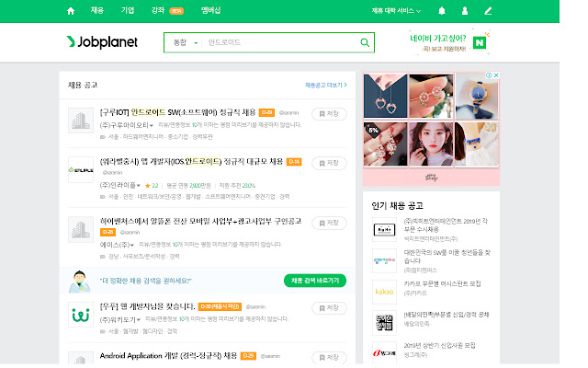Expand the (주)구루아이오티 company dropdown arrow
588x368 pixels.
pos(151,125)
